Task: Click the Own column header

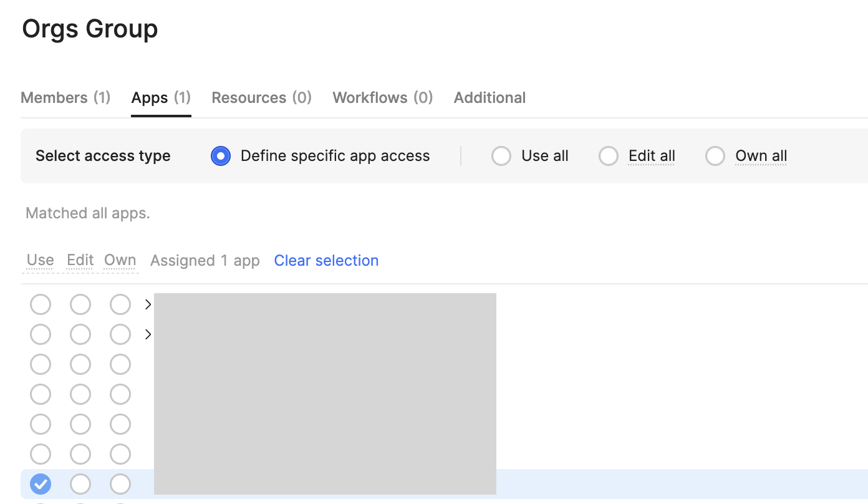Action: 120,260
